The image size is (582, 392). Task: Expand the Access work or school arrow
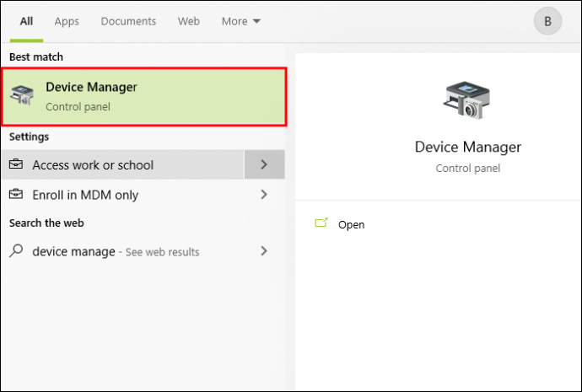point(264,164)
